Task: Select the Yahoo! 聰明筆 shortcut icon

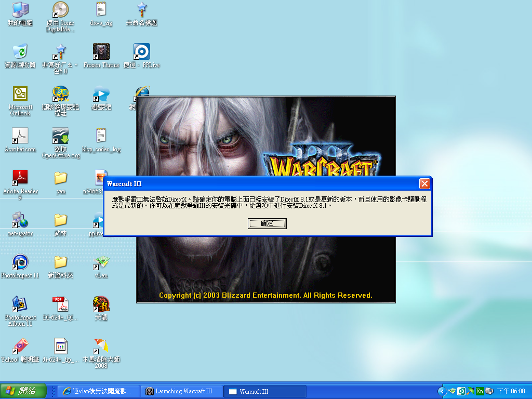Action: [20, 351]
